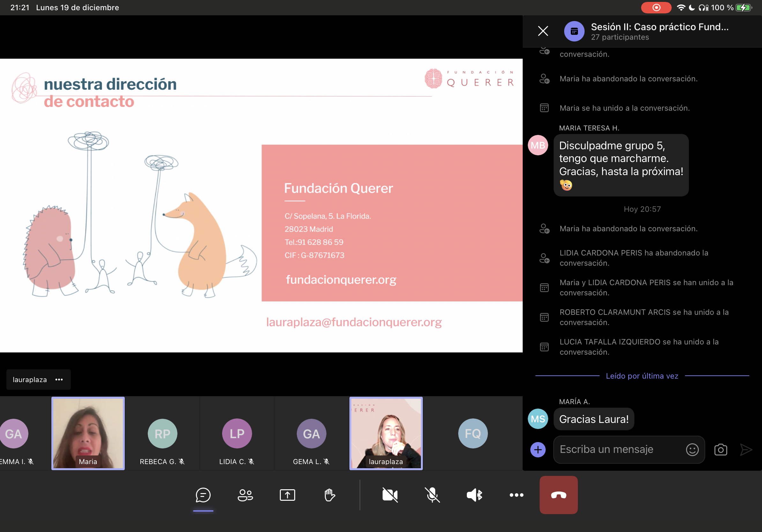The height and width of the screenshot is (532, 762).
Task: Open the MS avatar of María A.
Action: (538, 419)
